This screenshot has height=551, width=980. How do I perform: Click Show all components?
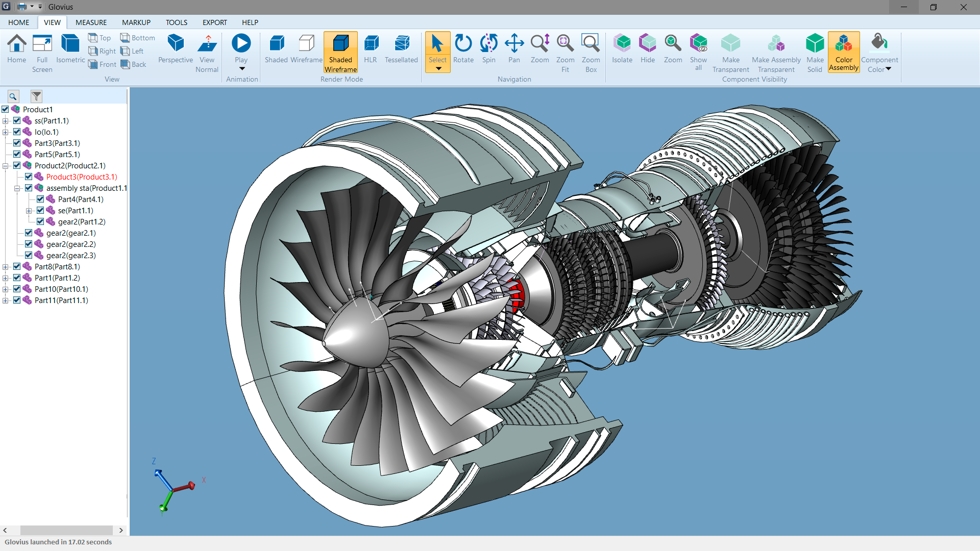(698, 51)
